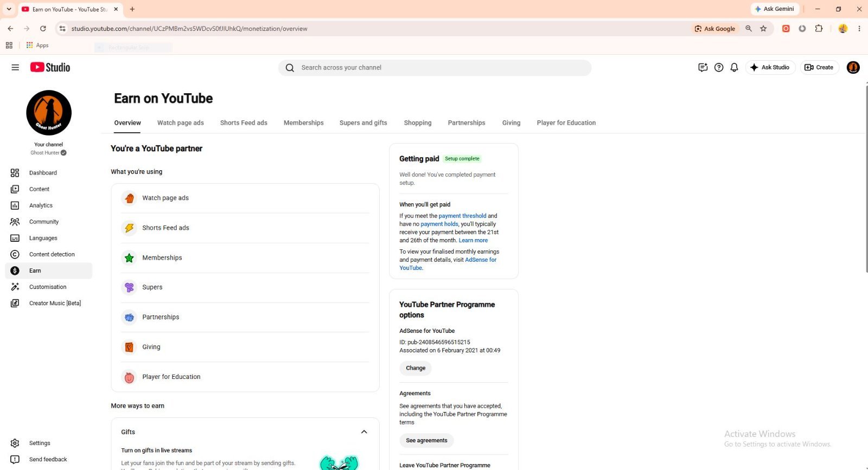
Task: Open the comments feedback icon in header
Action: [x=703, y=67]
